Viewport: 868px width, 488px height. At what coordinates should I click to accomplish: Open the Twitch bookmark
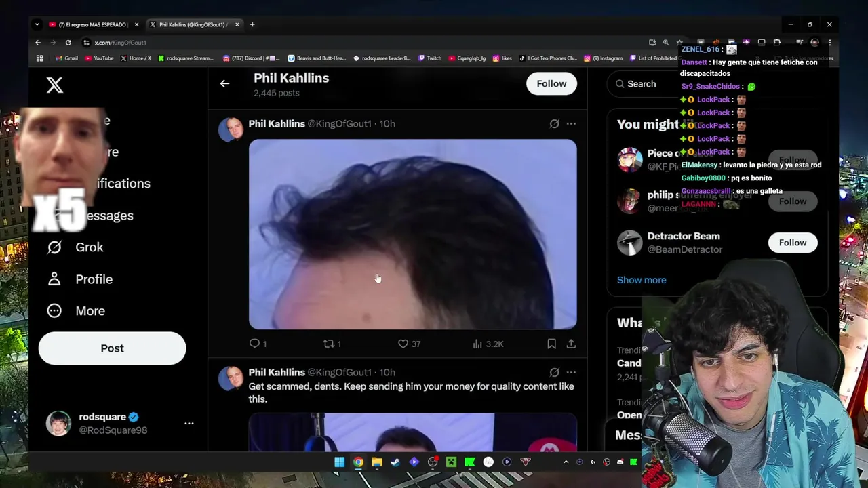coord(430,58)
